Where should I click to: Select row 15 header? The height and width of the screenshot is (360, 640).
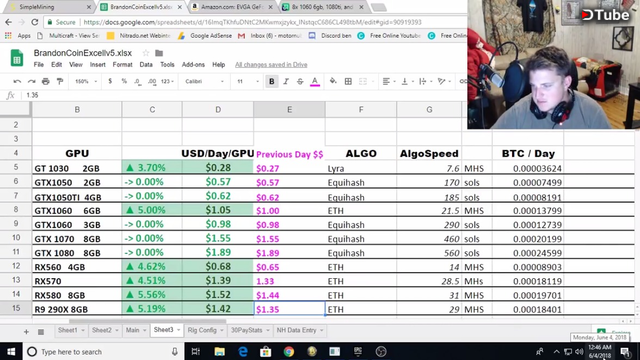[x=16, y=308]
